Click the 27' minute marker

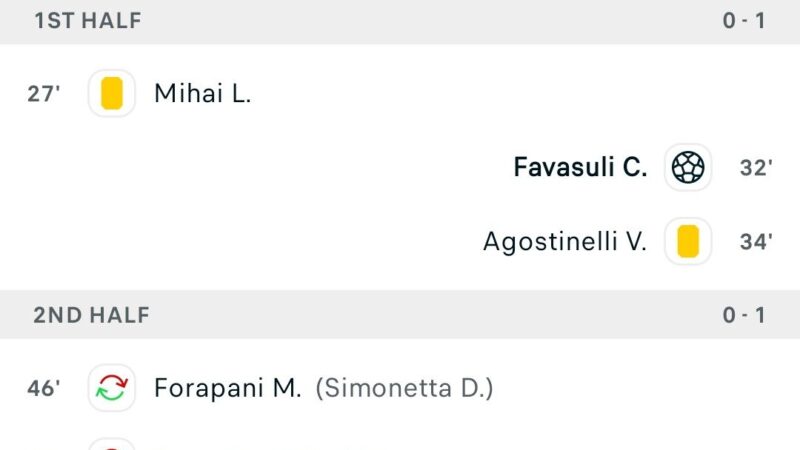(x=43, y=94)
